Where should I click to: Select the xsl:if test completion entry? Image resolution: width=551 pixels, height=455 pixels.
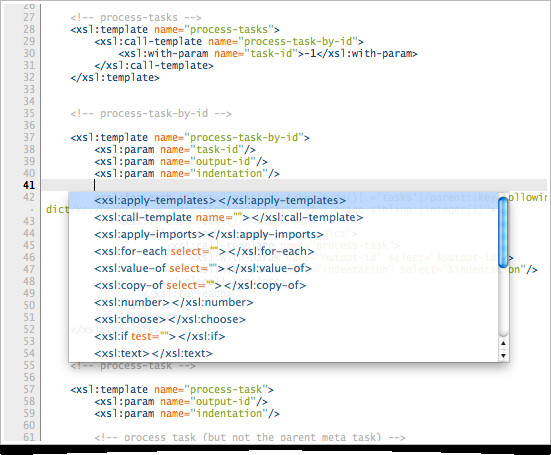click(284, 336)
